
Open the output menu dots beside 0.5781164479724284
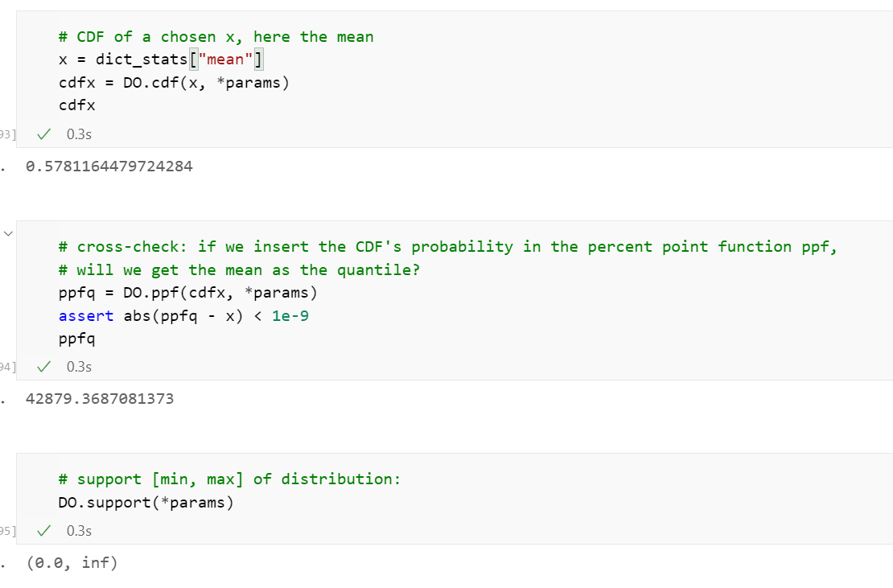coord(4,168)
